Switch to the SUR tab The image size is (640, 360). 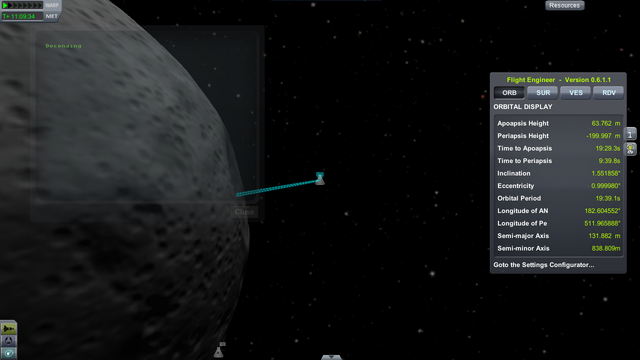pos(543,93)
